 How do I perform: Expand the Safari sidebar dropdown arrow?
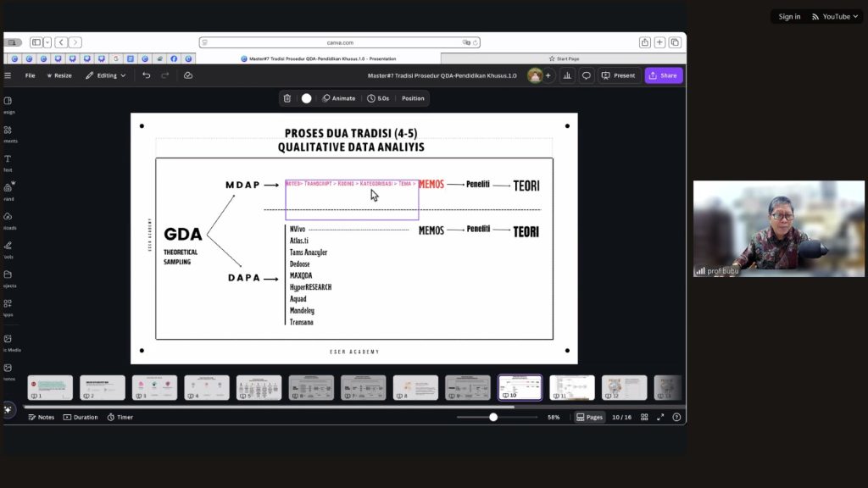47,42
